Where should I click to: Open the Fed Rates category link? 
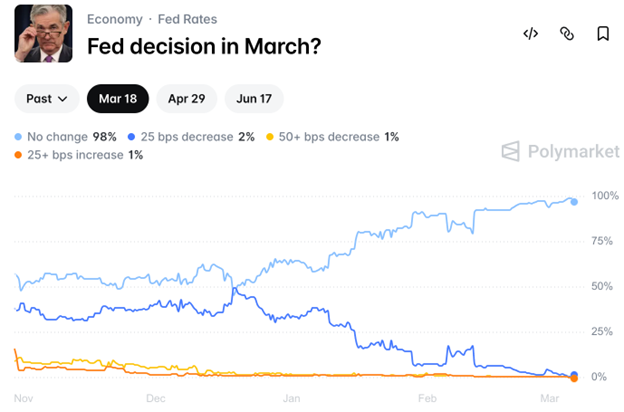[x=187, y=19]
